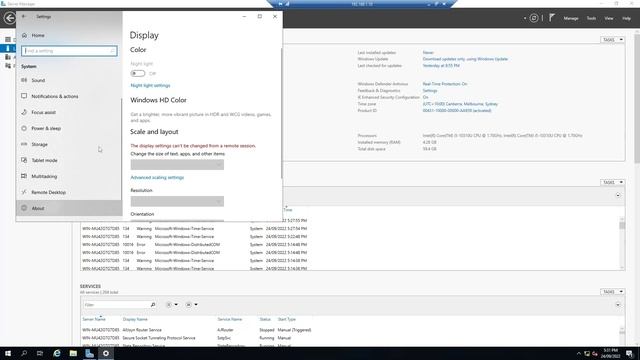This screenshot has width=640, height=360.
Task: Open Services filter criteria list dropdown
Action: coord(172,304)
